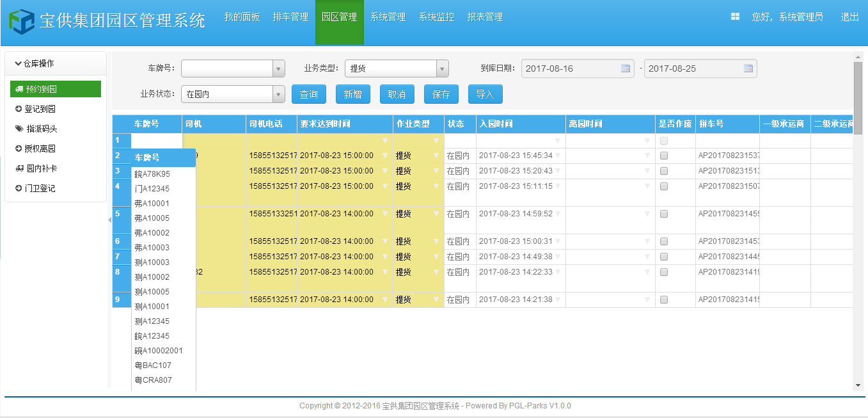This screenshot has width=868, height=418.
Task: Select 预约到园 truck icon in sidebar
Action: click(x=19, y=89)
